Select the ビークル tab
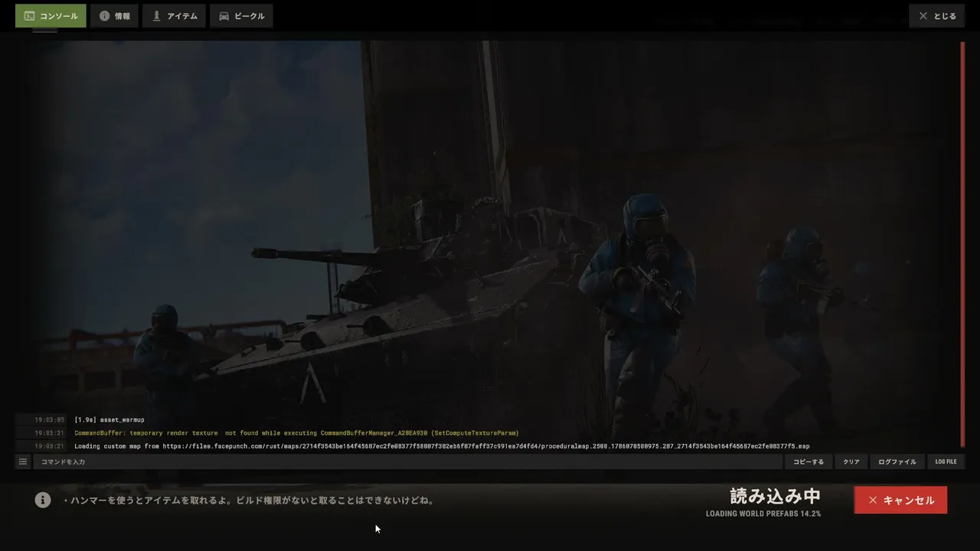The height and width of the screenshot is (551, 980). click(x=241, y=16)
